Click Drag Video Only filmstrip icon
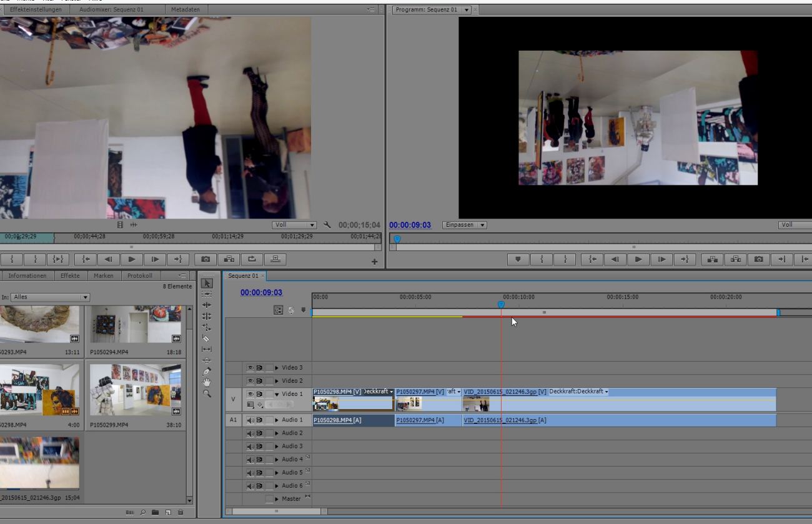Viewport: 812px width, 524px height. 121,225
